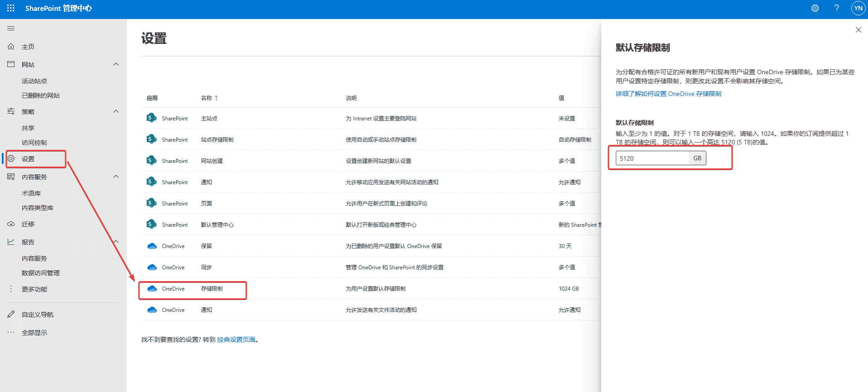This screenshot has width=868, height=392.
Task: Click the home icon for 主页
Action: pos(11,47)
